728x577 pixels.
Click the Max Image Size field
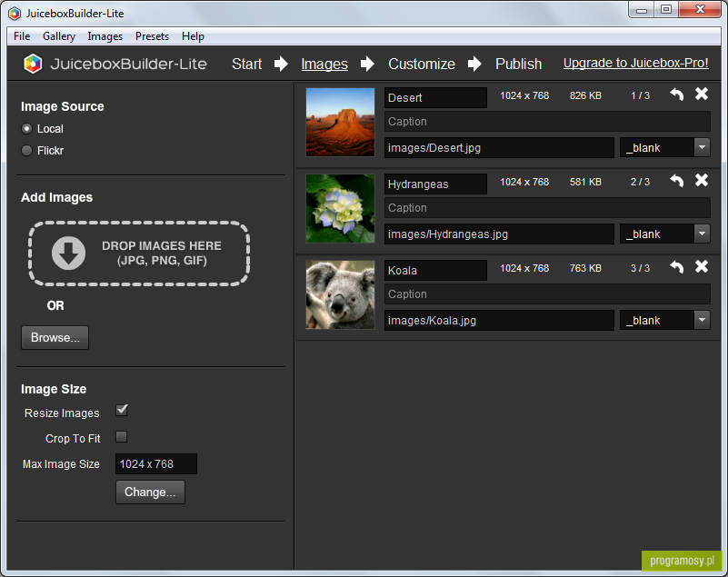(156, 463)
